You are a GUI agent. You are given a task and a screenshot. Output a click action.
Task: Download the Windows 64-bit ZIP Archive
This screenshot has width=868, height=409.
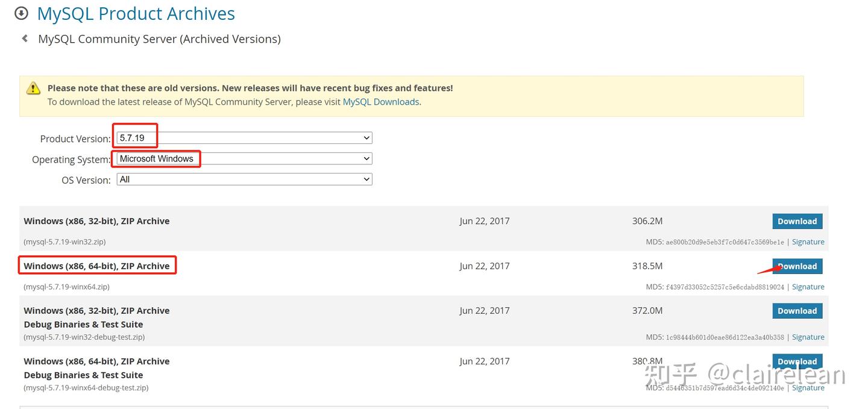pyautogui.click(x=797, y=266)
